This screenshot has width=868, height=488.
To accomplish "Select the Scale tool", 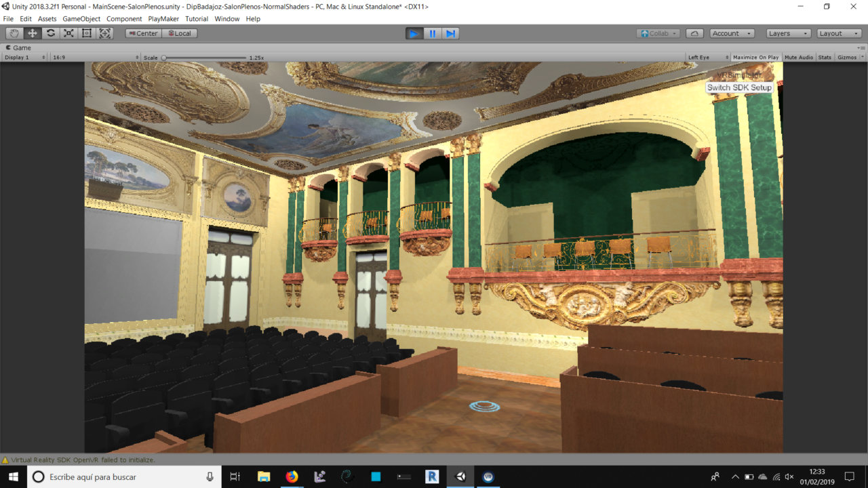I will (x=68, y=33).
